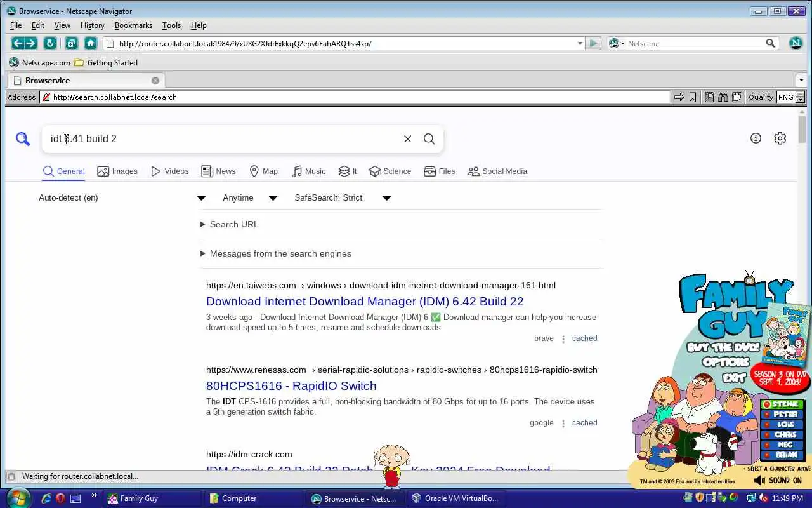812x508 pixels.
Task: Open the URL bar history dropdown arrow
Action: pos(580,43)
